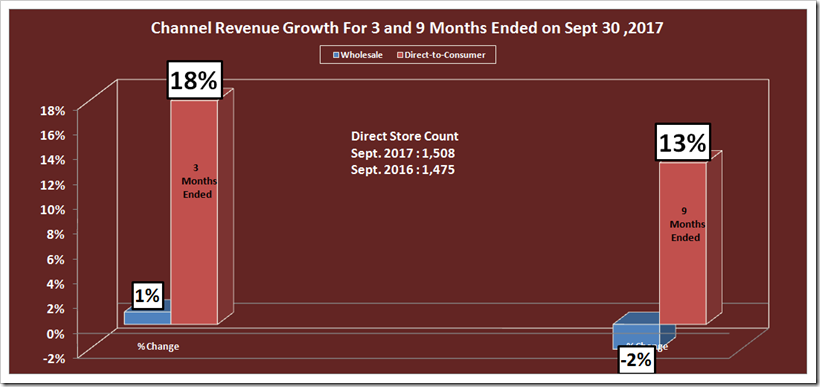This screenshot has height=387, width=820.
Task: Select the Wholesale legend label
Action: (361, 54)
